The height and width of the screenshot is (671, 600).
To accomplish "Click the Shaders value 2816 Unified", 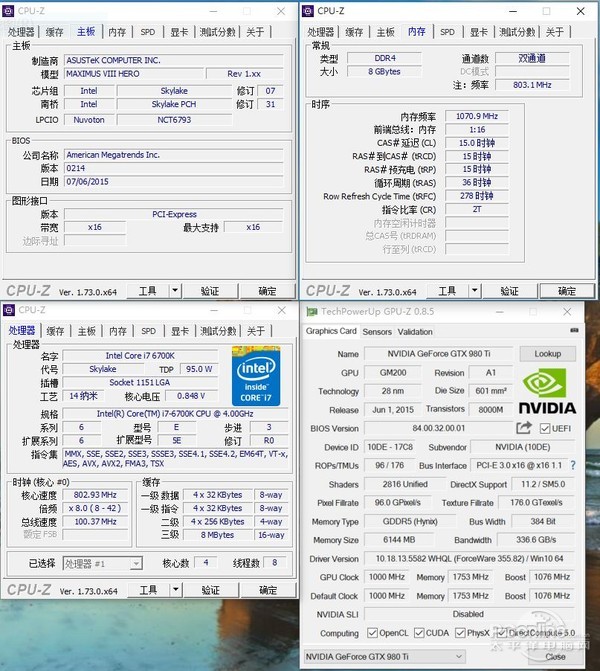I will pos(405,484).
